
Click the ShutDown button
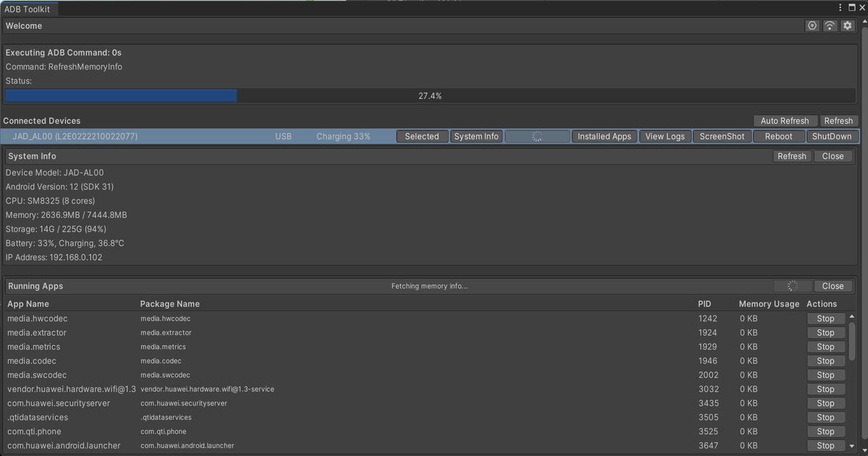[x=832, y=136]
